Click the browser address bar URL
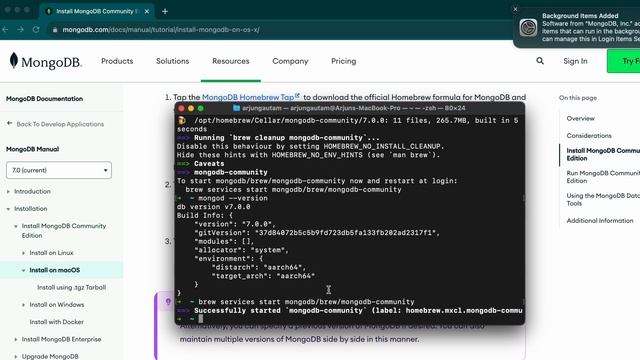 pos(161,30)
